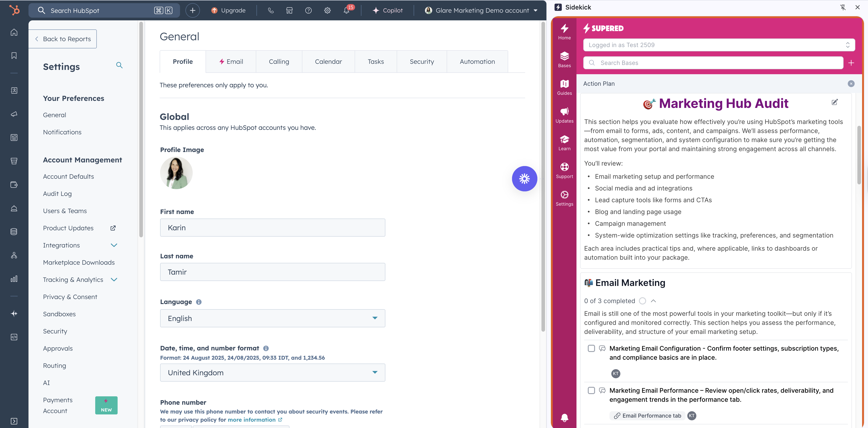Expand Tracking & Analytics in settings menu

[x=114, y=280]
